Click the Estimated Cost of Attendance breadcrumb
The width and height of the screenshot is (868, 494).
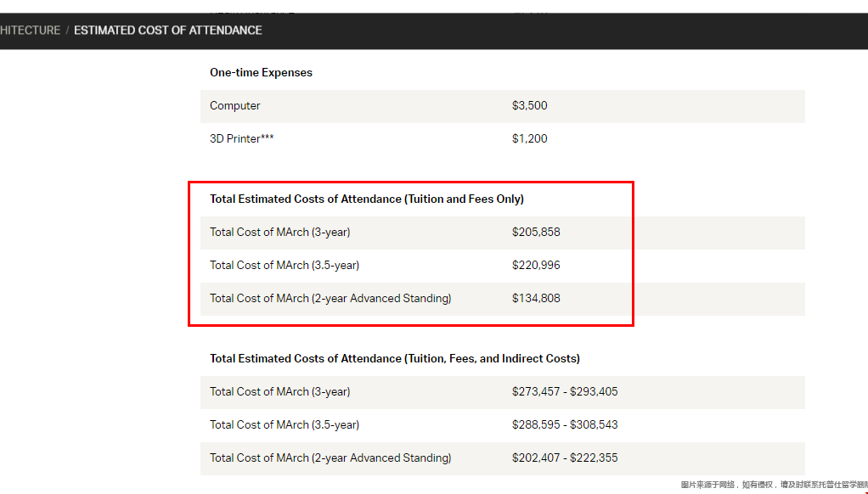click(167, 31)
